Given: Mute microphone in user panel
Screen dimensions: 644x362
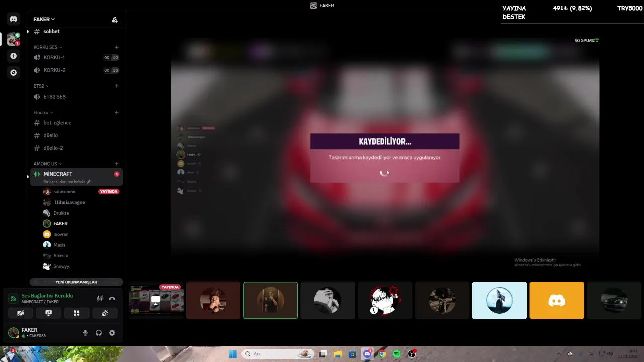Looking at the screenshot, I should (x=85, y=333).
